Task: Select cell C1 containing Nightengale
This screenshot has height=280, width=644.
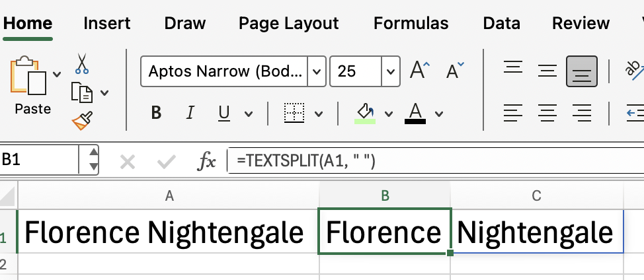Action: coord(537,232)
